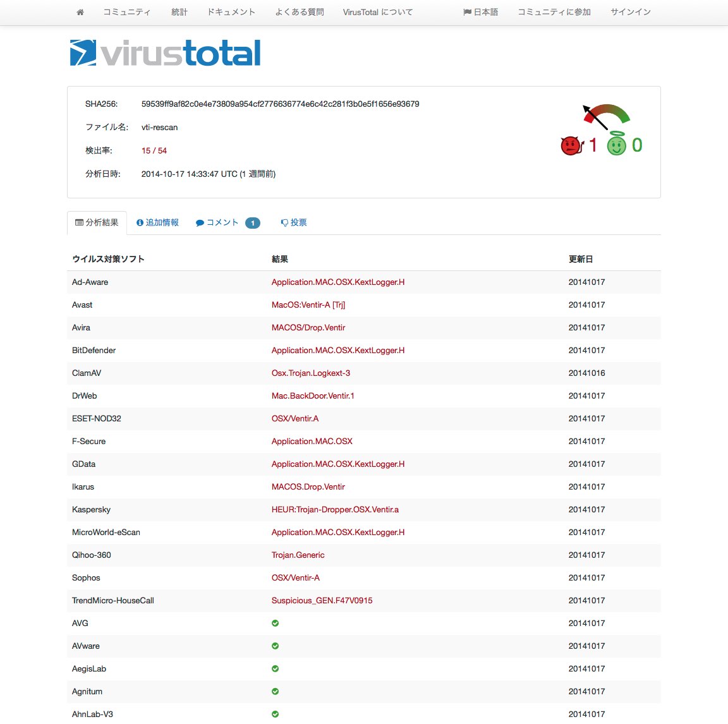Click the GData antivirus name
Screen dimensions: 728x724
[x=83, y=464]
